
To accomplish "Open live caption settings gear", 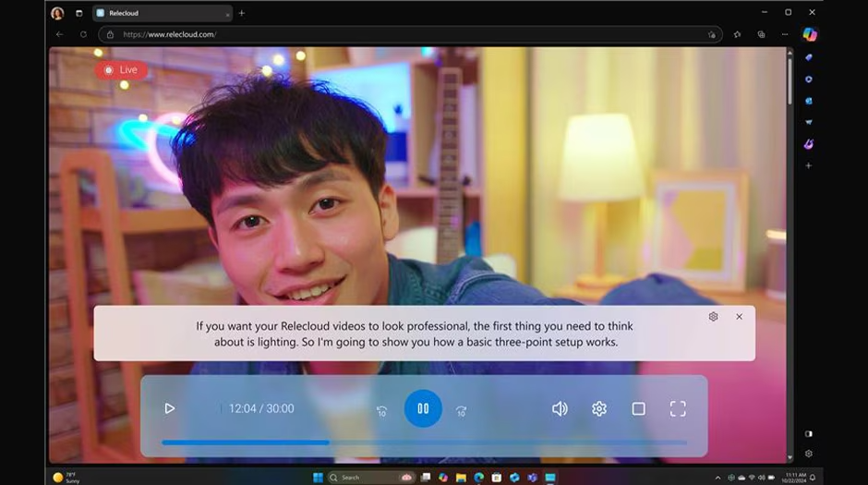I will pyautogui.click(x=713, y=317).
